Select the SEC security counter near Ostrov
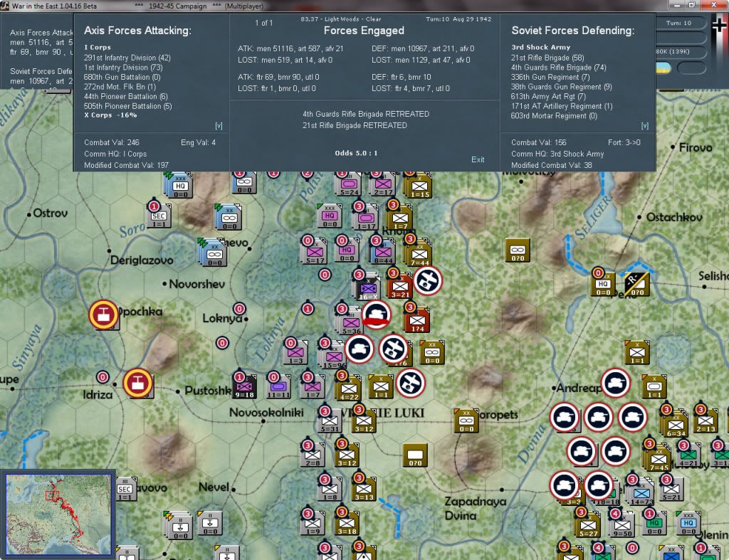Image resolution: width=729 pixels, height=560 pixels. (159, 216)
